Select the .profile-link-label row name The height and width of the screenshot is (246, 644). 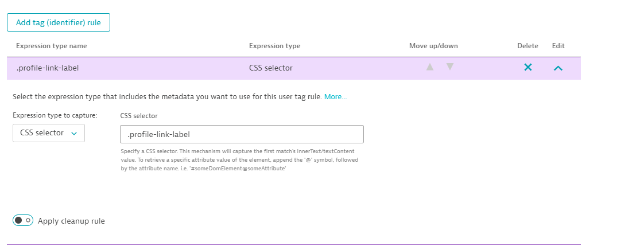(x=48, y=68)
